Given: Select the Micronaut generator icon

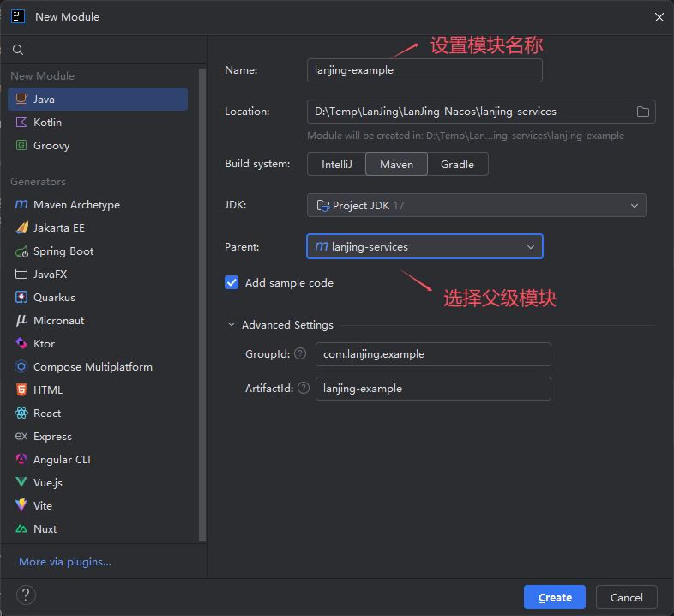Looking at the screenshot, I should pyautogui.click(x=21, y=321).
